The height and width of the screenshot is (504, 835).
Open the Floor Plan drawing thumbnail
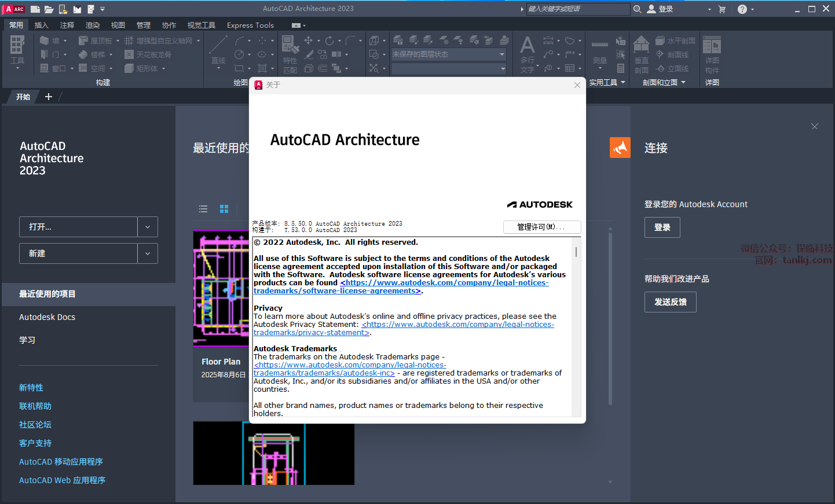221,288
